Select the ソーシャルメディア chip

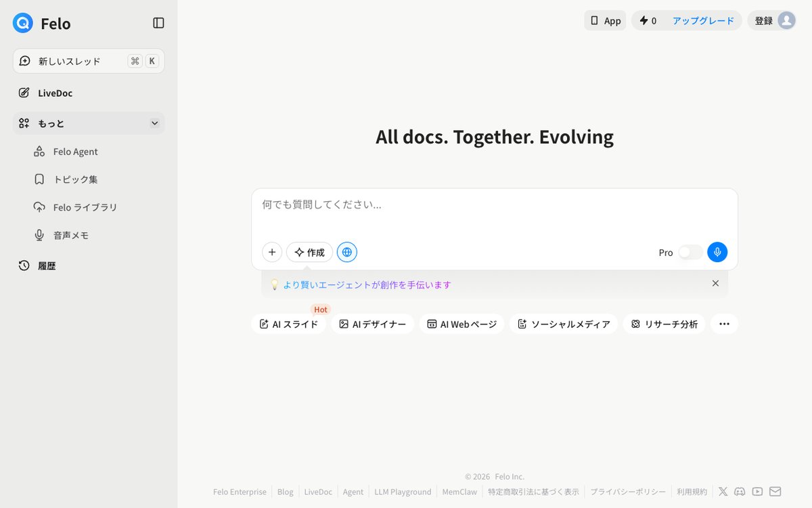click(564, 324)
